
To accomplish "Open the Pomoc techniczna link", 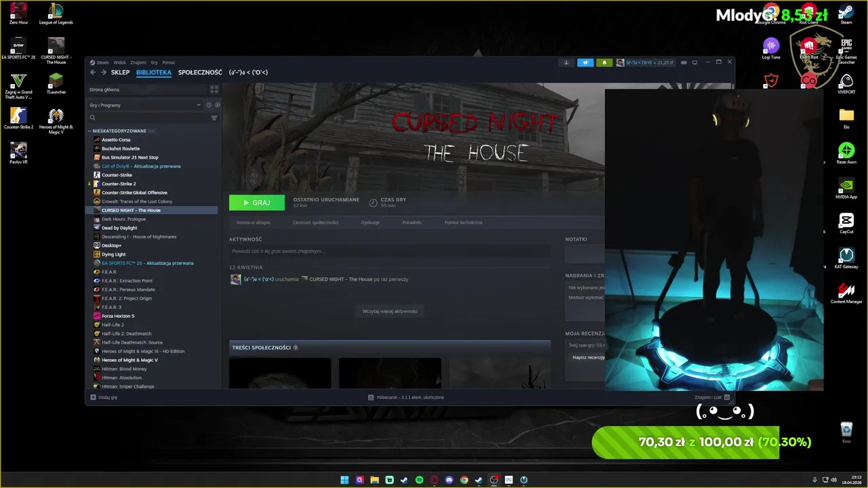I will point(463,222).
